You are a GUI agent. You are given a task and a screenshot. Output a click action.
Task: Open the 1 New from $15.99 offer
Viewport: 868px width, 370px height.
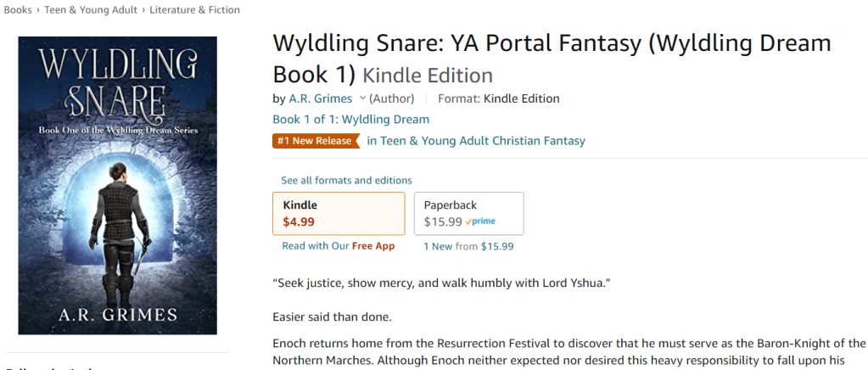click(x=468, y=247)
